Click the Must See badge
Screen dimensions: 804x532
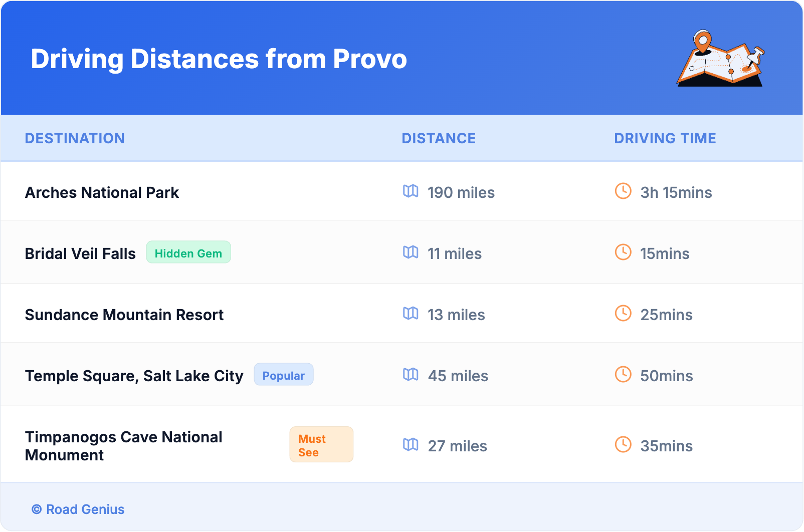tap(321, 445)
